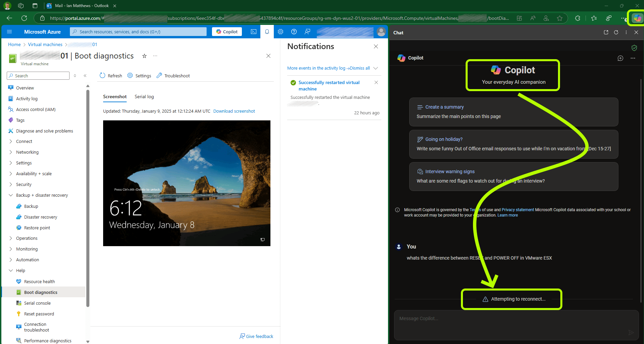Start a new Copilot chat topic
644x344 pixels.
[x=620, y=58]
